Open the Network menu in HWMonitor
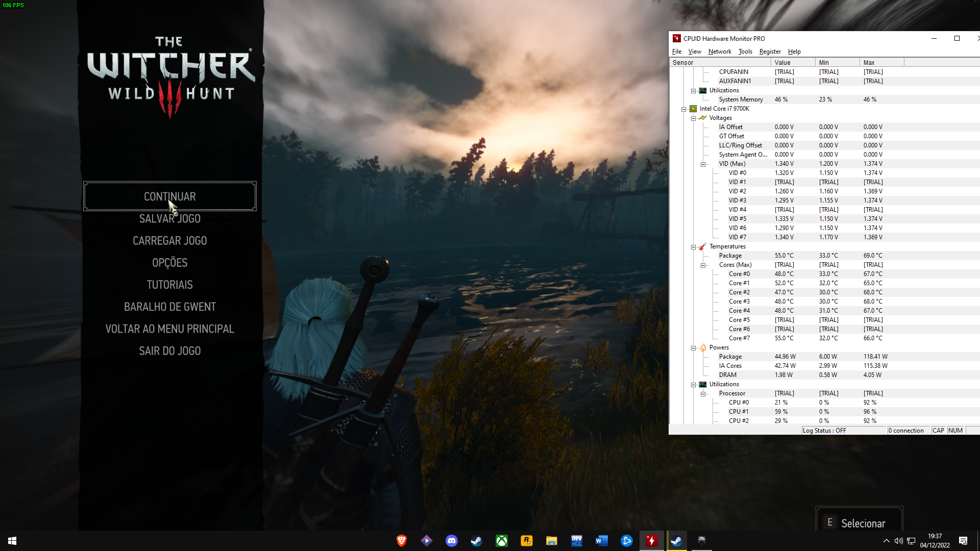Viewport: 980px width, 551px height. click(720, 52)
